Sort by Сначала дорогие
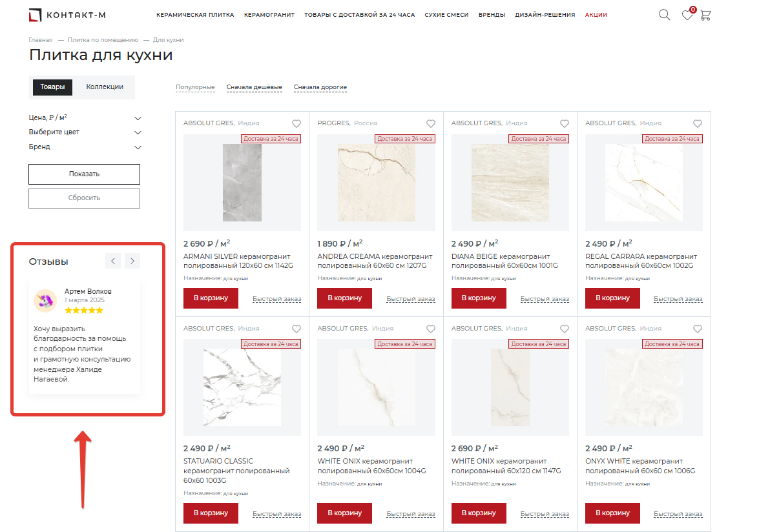This screenshot has width=759, height=532. click(320, 88)
